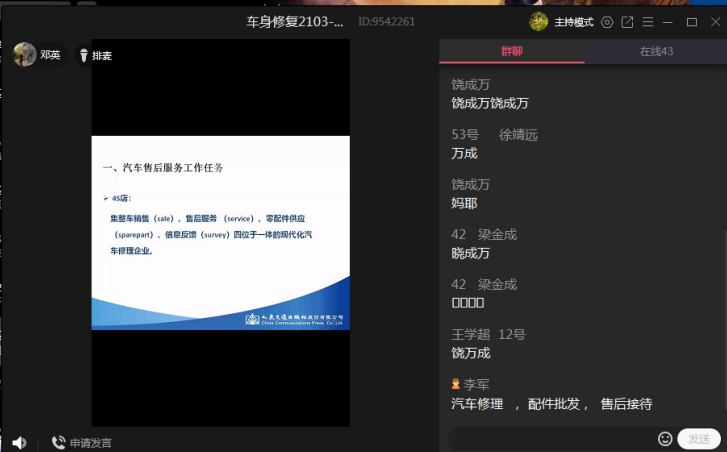Click the chat message input field

coord(552,439)
